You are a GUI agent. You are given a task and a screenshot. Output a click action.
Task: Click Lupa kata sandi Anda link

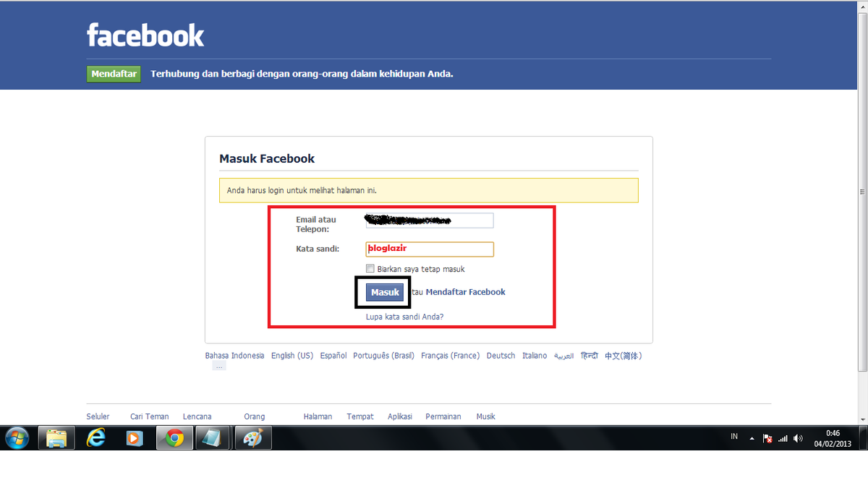tap(404, 317)
